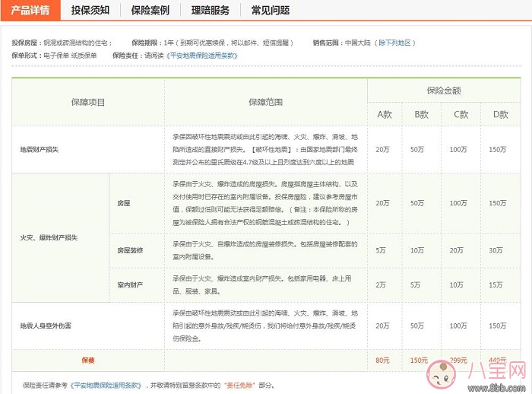Pick the D款 column header

[499, 115]
